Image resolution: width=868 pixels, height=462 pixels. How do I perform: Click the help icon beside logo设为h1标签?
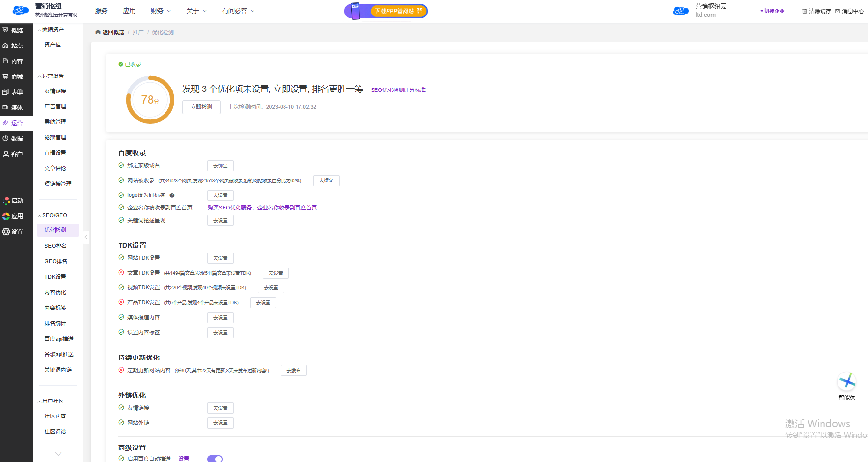coord(172,195)
